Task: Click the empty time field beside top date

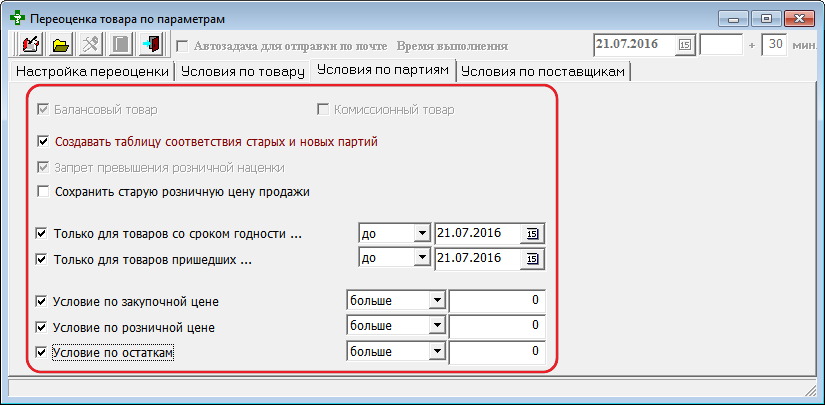Action: [x=721, y=45]
